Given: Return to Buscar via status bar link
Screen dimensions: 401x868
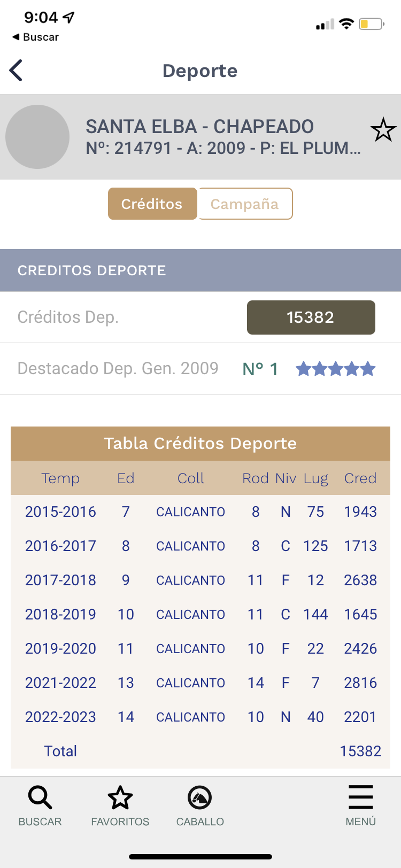Looking at the screenshot, I should click(35, 37).
